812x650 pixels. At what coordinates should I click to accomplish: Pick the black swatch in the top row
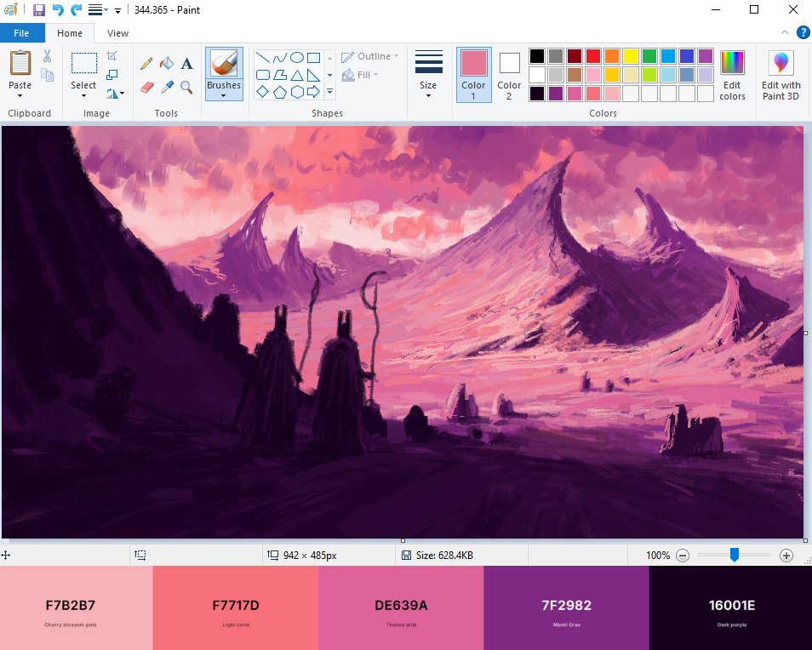(537, 56)
